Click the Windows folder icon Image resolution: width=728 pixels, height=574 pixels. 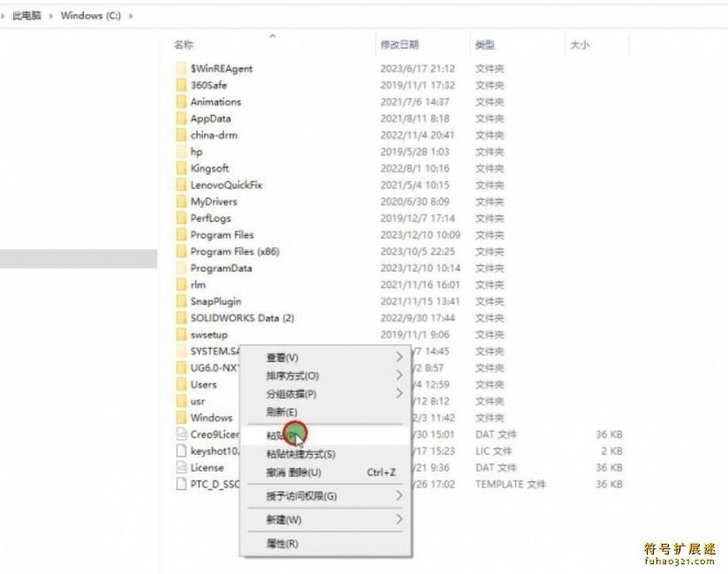(183, 418)
